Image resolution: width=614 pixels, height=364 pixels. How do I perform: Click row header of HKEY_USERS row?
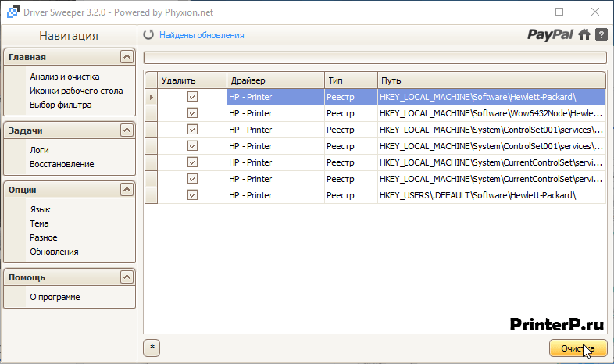point(151,195)
